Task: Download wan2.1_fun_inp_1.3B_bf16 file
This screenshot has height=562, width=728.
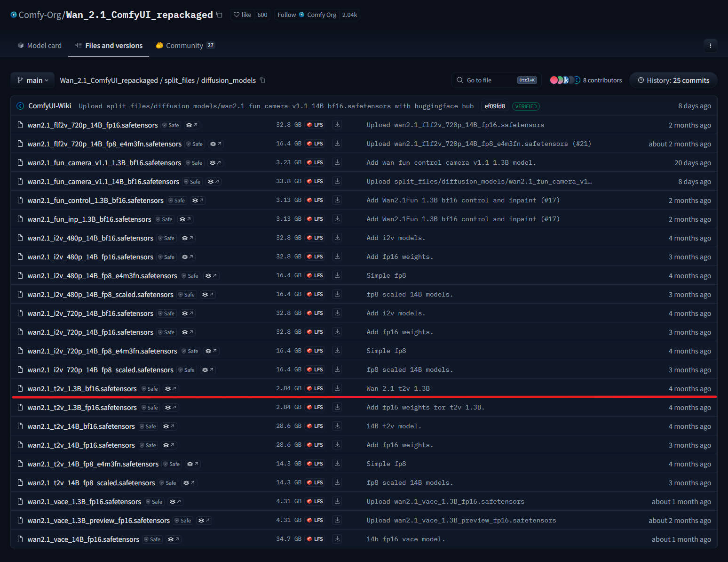Action: pyautogui.click(x=337, y=219)
